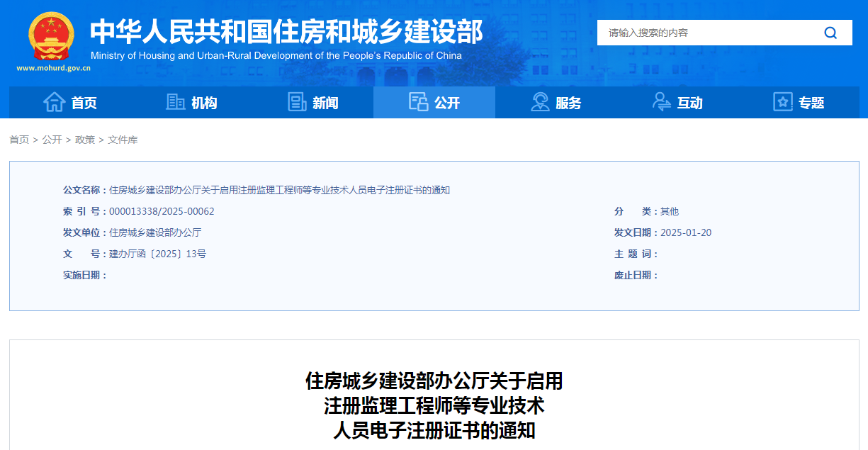Click the 发文单位 label

pos(85,232)
